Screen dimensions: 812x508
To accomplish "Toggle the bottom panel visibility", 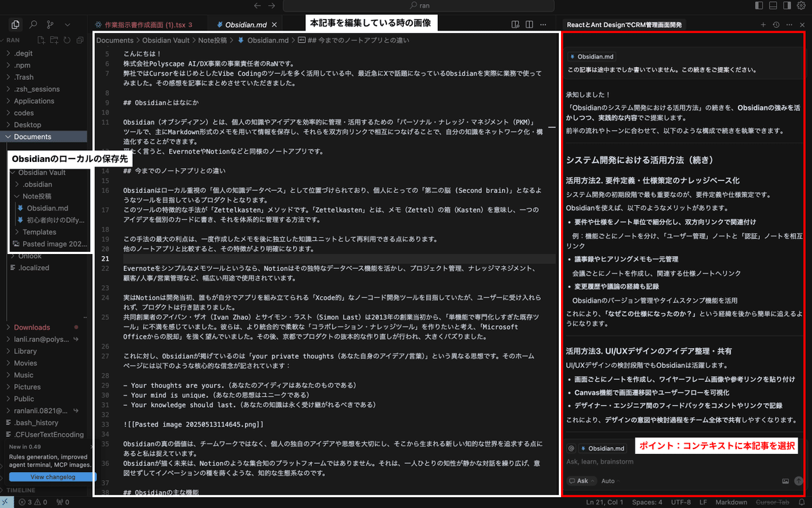I will [x=773, y=5].
